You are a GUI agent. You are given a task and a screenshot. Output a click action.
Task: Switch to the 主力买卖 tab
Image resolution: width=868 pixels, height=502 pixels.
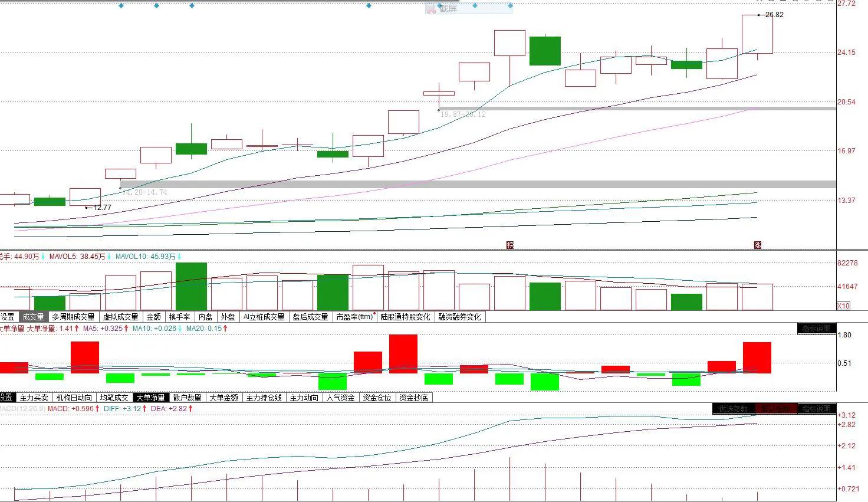pos(34,398)
